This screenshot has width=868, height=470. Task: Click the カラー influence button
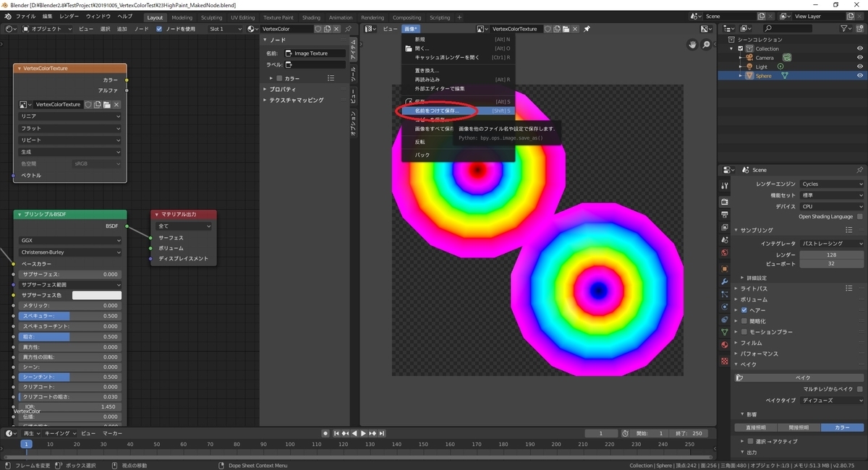[x=842, y=427]
